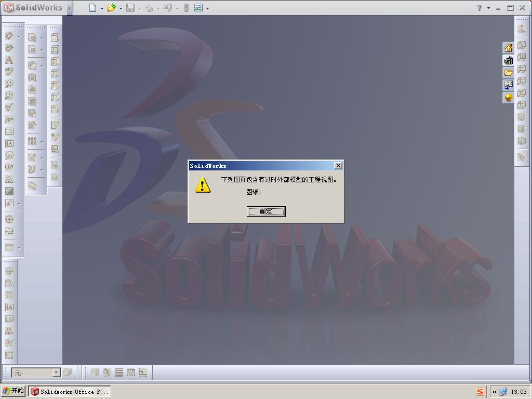Click the Revision Symbol triangle icon
This screenshot has width=532, height=399.
tap(9, 179)
